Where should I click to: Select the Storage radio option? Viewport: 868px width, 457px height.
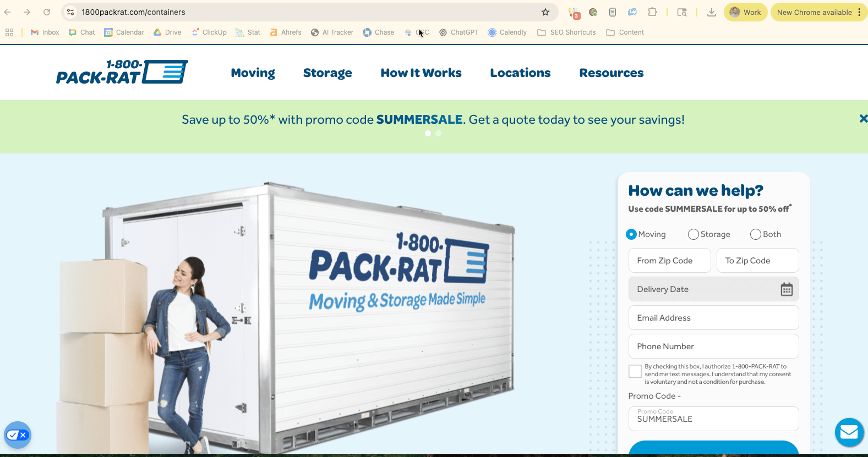[694, 234]
